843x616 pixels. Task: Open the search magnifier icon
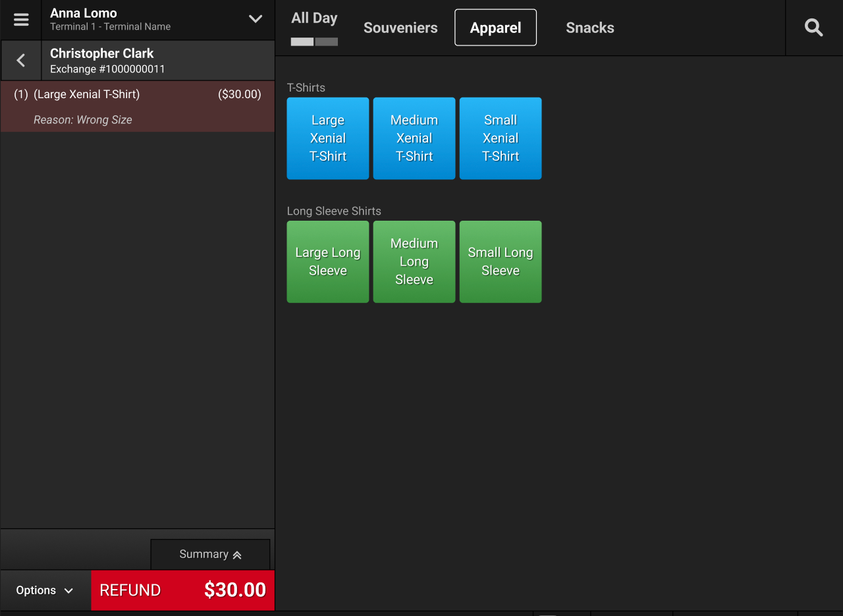(813, 28)
